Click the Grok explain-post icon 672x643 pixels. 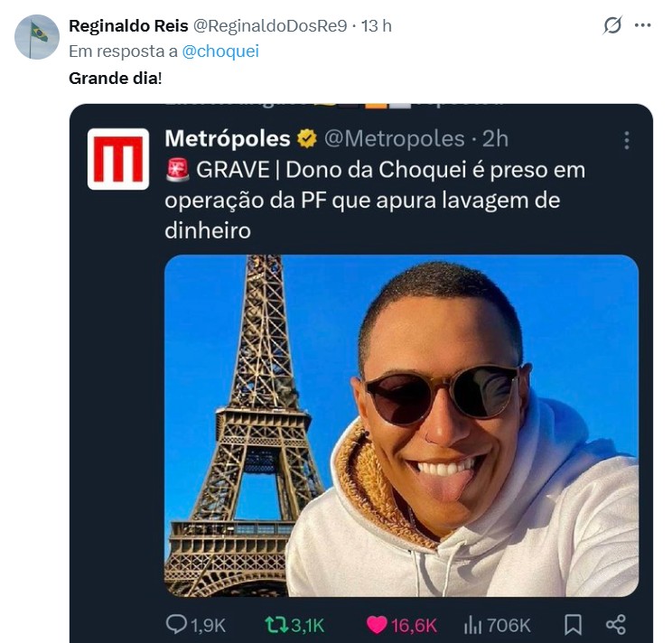(x=612, y=25)
